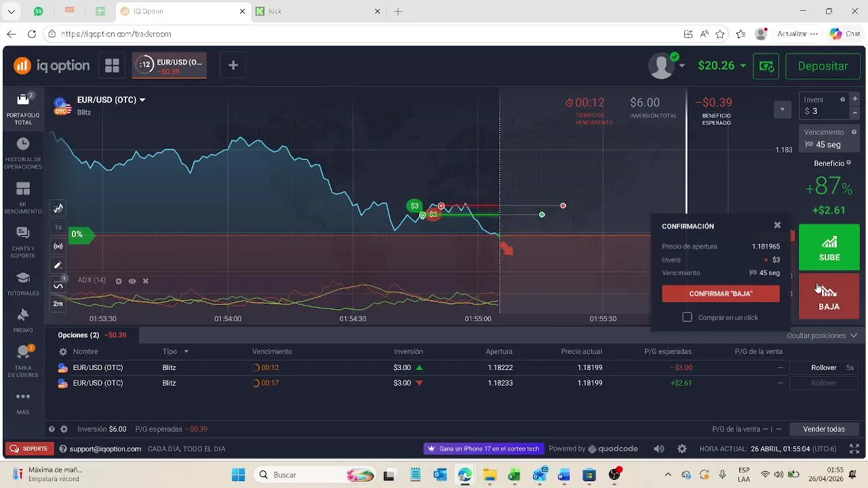The width and height of the screenshot is (868, 488).
Task: Sort by Apertura column header
Action: click(x=499, y=352)
